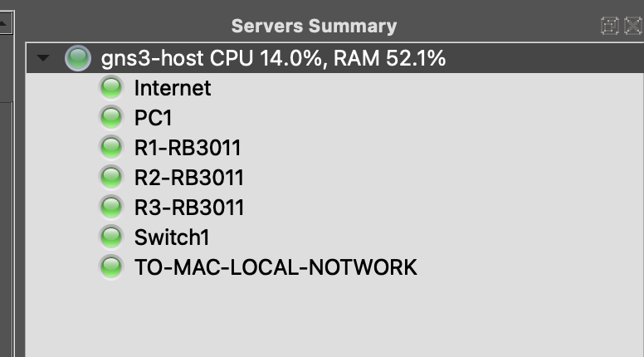The height and width of the screenshot is (357, 644).
Task: Select the Internet node entry
Action: click(173, 88)
